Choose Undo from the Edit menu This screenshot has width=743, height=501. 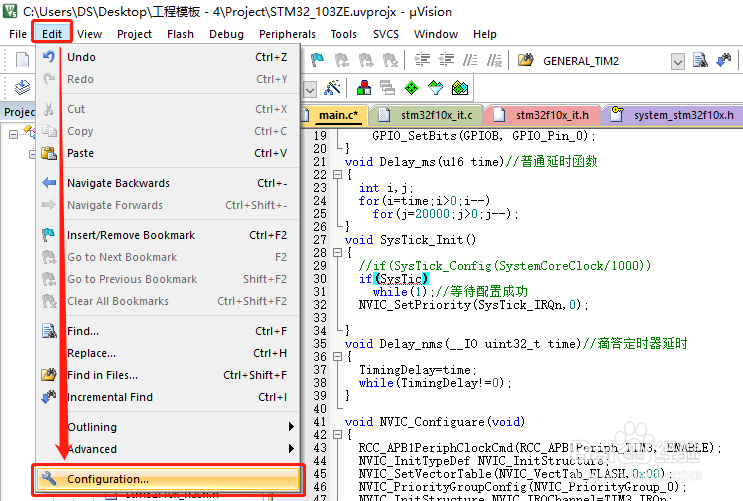pos(168,57)
